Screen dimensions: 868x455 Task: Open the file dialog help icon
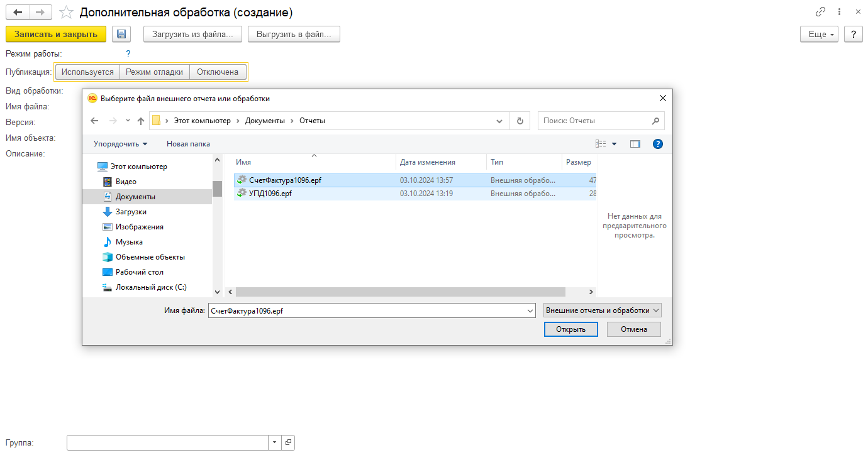click(658, 144)
